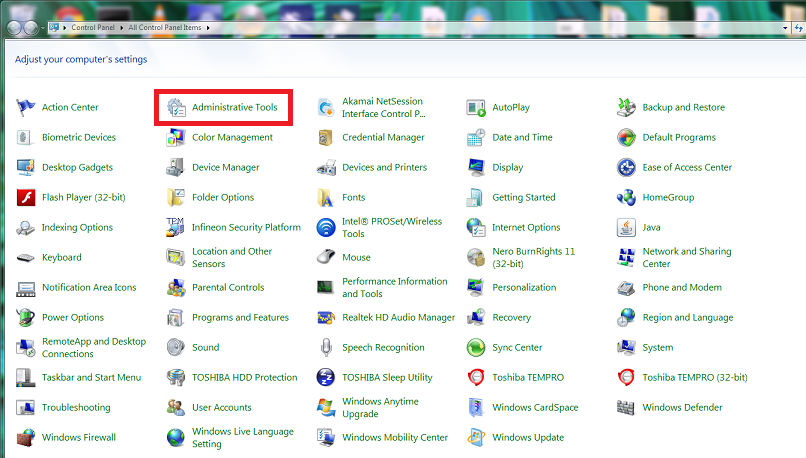Open Programs and Features link
This screenshot has height=458, width=806.
coord(240,318)
